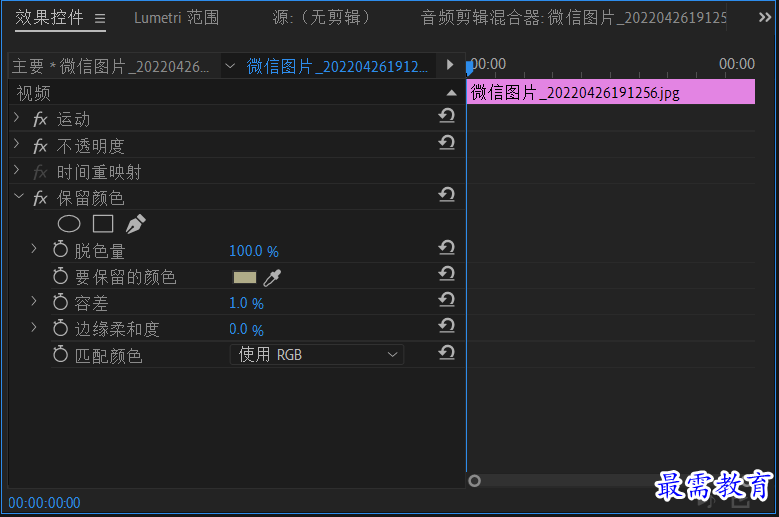Viewport: 779px width, 517px height.
Task: Toggle animation stopwatch for 边缘柔和度
Action: (61, 328)
